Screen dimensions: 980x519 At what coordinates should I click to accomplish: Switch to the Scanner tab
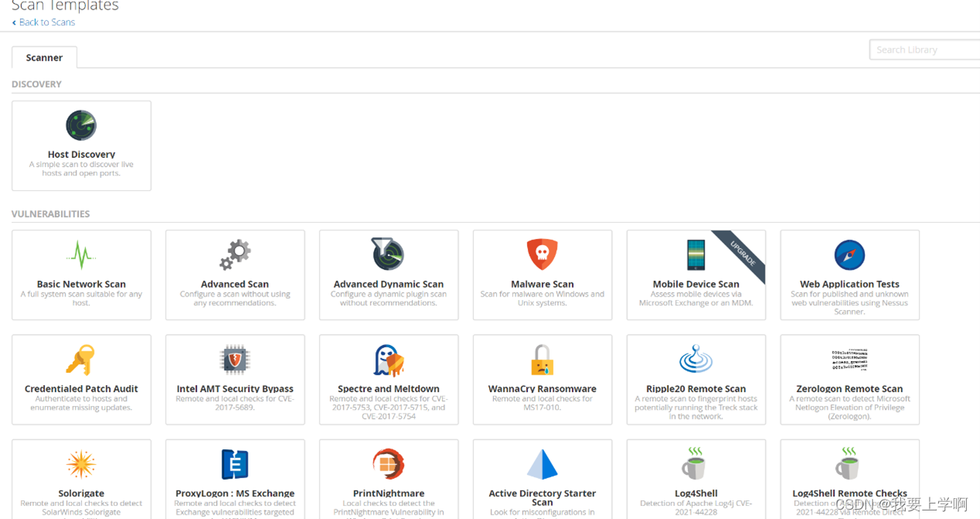click(44, 57)
